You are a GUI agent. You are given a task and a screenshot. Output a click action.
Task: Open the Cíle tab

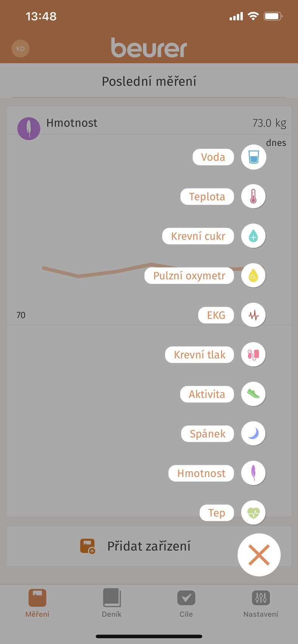[x=186, y=603]
